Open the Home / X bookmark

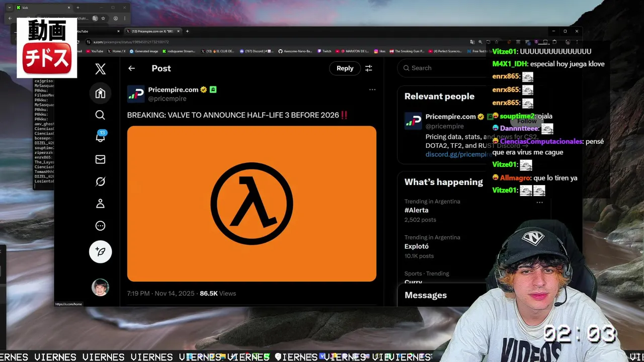coord(116,51)
